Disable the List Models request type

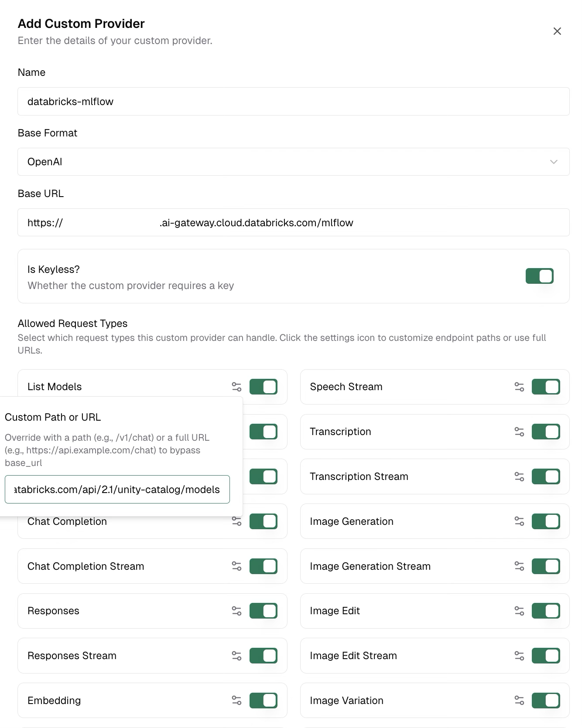pyautogui.click(x=264, y=387)
